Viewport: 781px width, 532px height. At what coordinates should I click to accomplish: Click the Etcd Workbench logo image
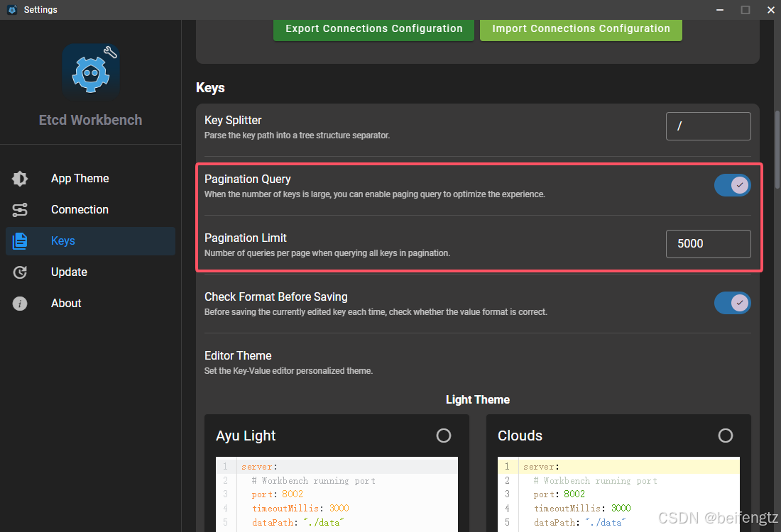coord(91,72)
